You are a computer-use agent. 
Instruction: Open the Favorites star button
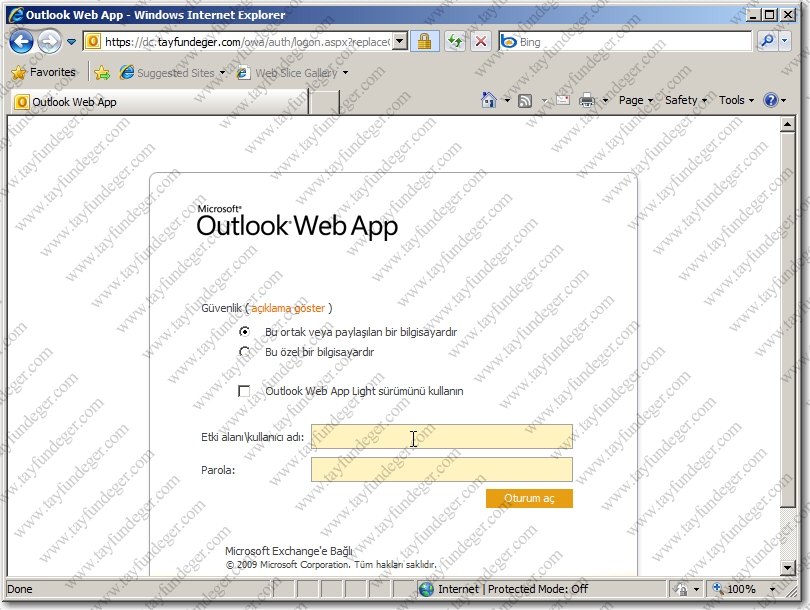pos(43,72)
